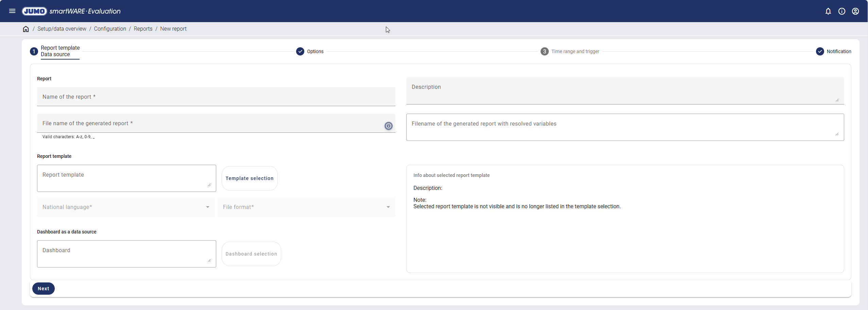Navigate to Reports breadcrumb
Viewport: 868px width, 310px height.
[143, 29]
